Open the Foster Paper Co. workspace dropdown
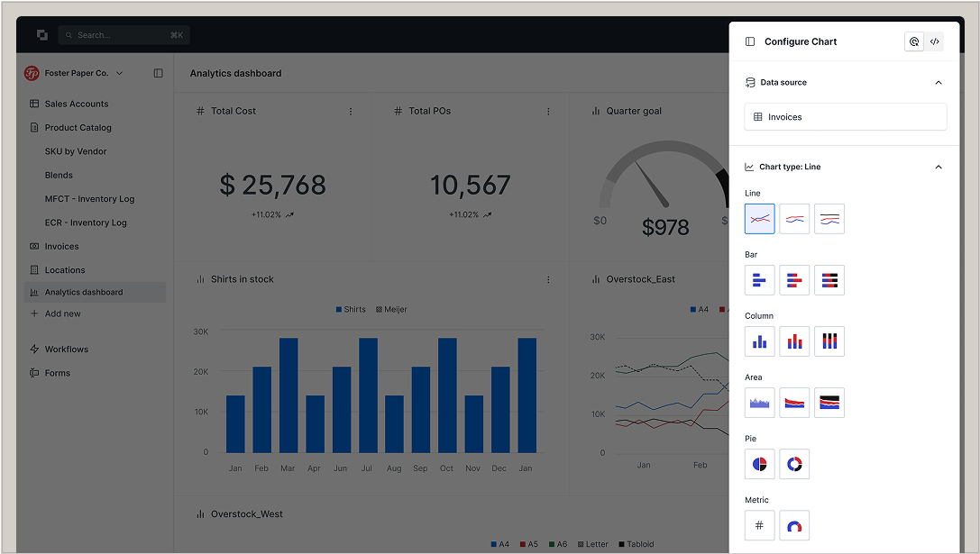 [120, 73]
